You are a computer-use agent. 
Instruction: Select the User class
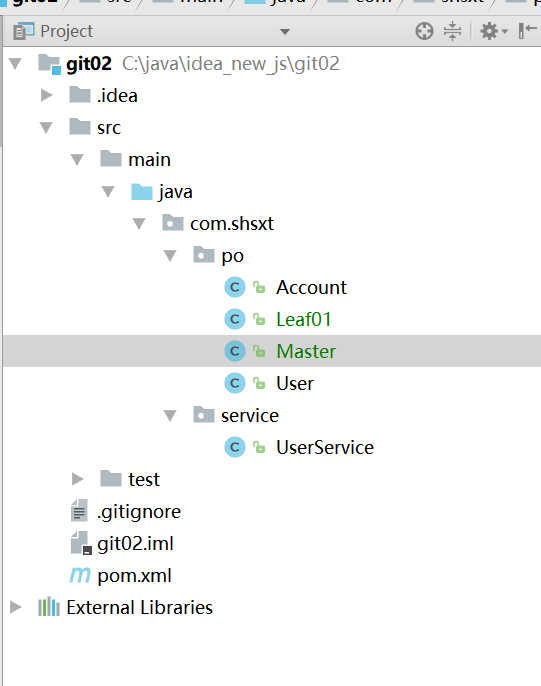coord(295,383)
